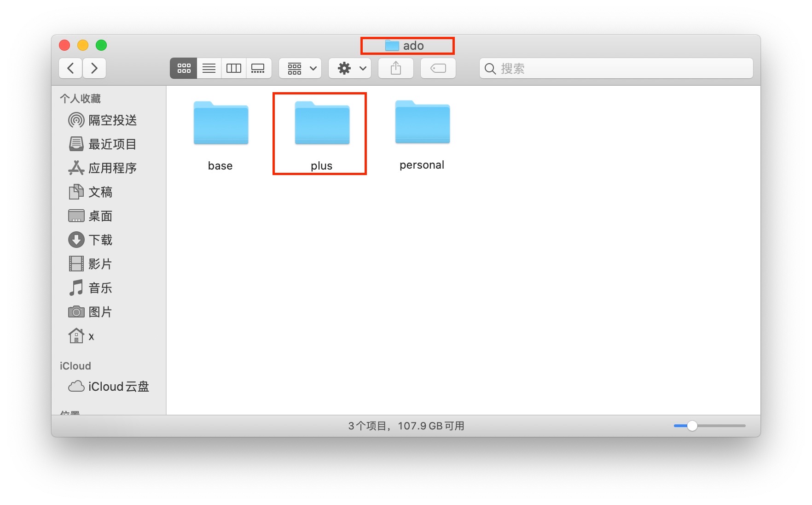
Task: Open AirDrop (隔空投送) in sidebar
Action: tap(112, 120)
